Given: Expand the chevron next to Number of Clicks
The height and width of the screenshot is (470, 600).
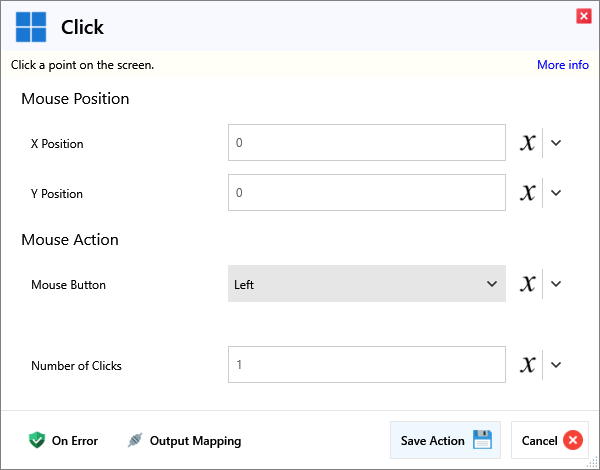Looking at the screenshot, I should click(x=557, y=365).
